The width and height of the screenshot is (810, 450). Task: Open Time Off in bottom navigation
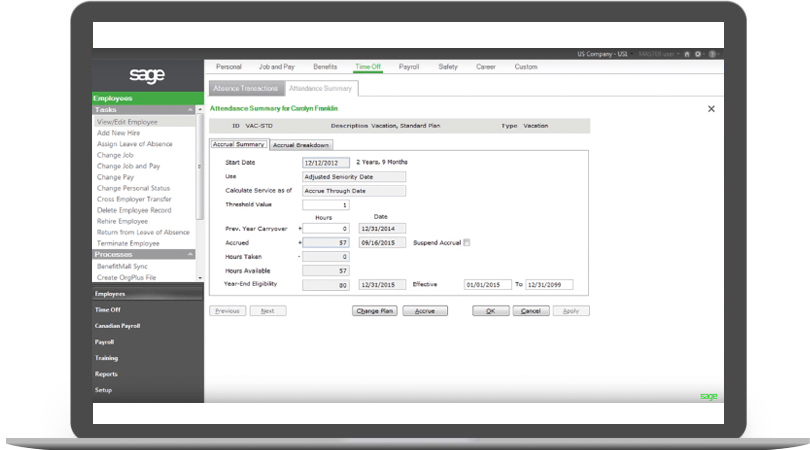[x=107, y=310]
